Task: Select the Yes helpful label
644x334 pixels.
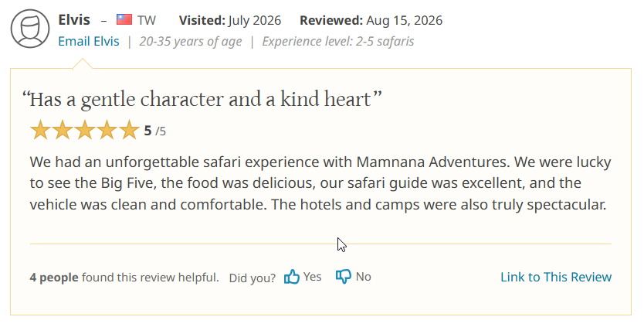Action: tap(312, 277)
